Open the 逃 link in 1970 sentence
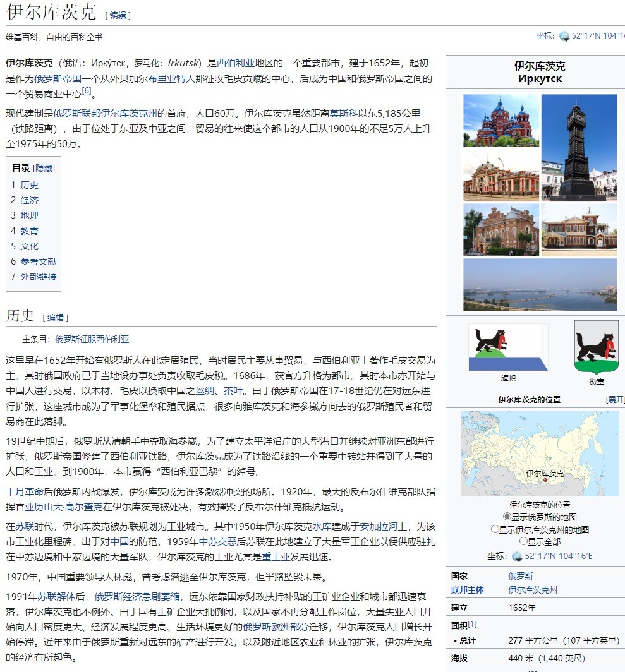 click(x=184, y=577)
